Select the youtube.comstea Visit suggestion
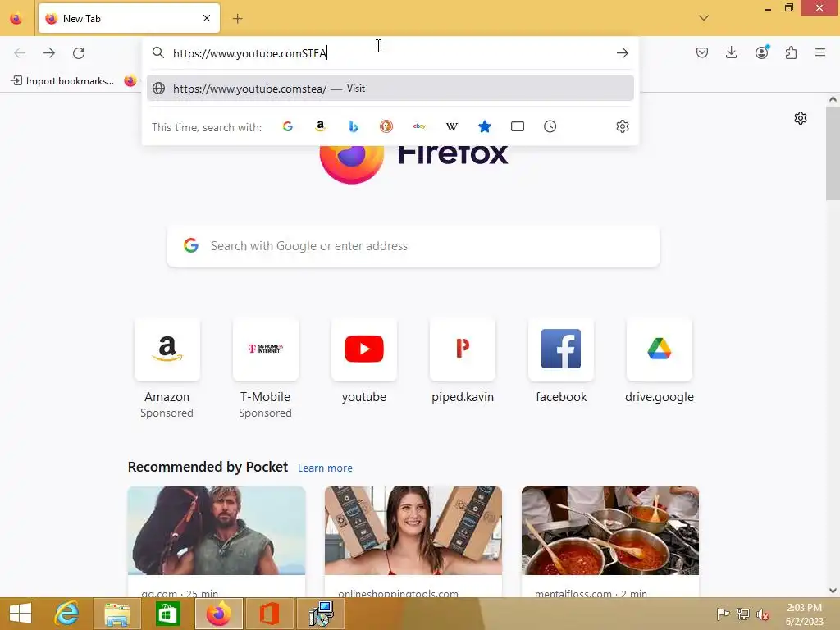Image resolution: width=840 pixels, height=630 pixels. [x=390, y=89]
